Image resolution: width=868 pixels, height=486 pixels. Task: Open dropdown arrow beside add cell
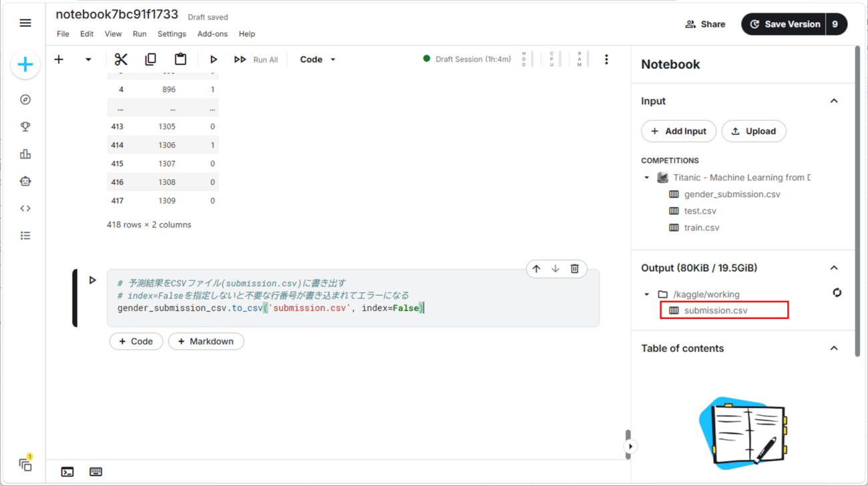[88, 59]
